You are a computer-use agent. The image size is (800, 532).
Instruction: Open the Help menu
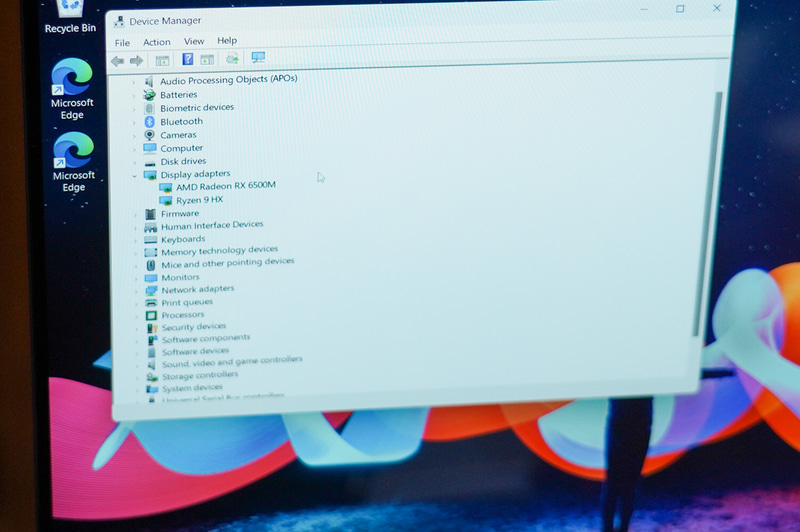(x=227, y=40)
